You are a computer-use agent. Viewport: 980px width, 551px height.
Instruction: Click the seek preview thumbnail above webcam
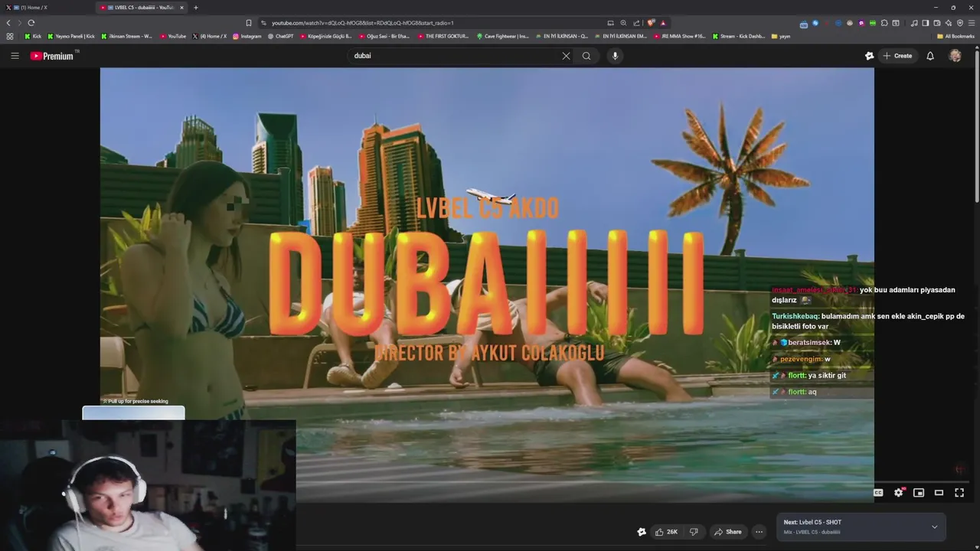[x=133, y=413]
